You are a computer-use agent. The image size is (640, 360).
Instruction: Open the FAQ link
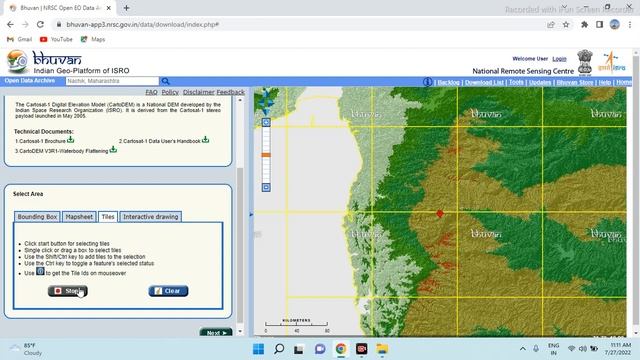pyautogui.click(x=151, y=92)
